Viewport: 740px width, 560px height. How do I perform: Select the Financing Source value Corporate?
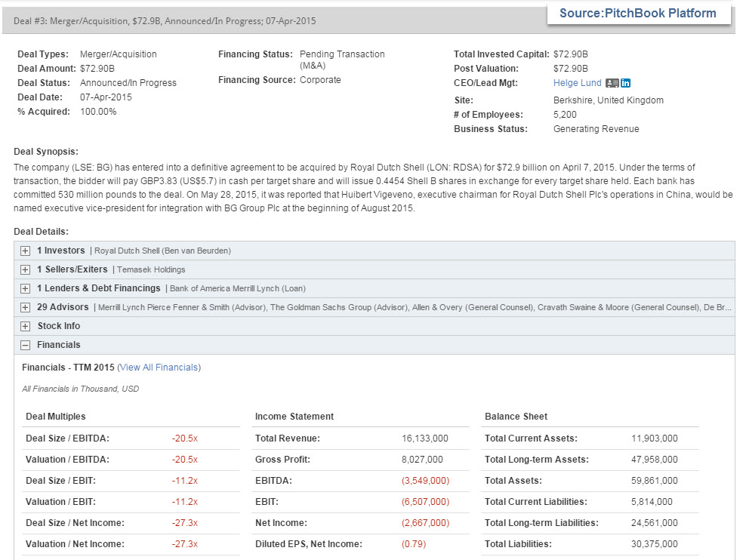click(320, 80)
